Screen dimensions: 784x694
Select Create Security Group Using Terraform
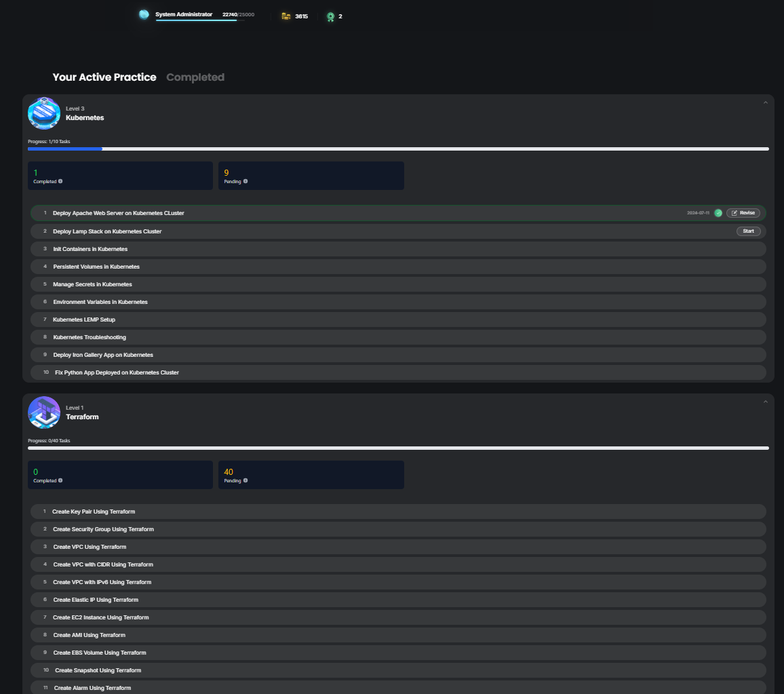click(398, 529)
